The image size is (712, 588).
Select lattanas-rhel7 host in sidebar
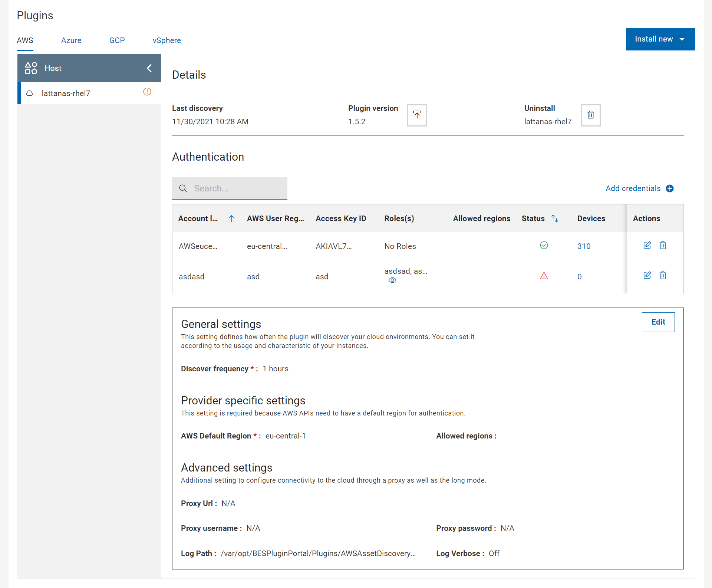pyautogui.click(x=66, y=93)
